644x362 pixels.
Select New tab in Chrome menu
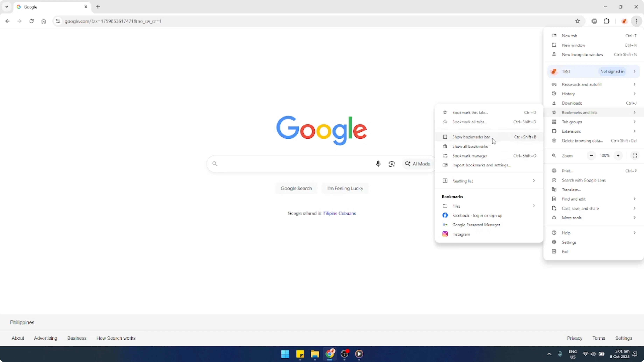pos(594,36)
